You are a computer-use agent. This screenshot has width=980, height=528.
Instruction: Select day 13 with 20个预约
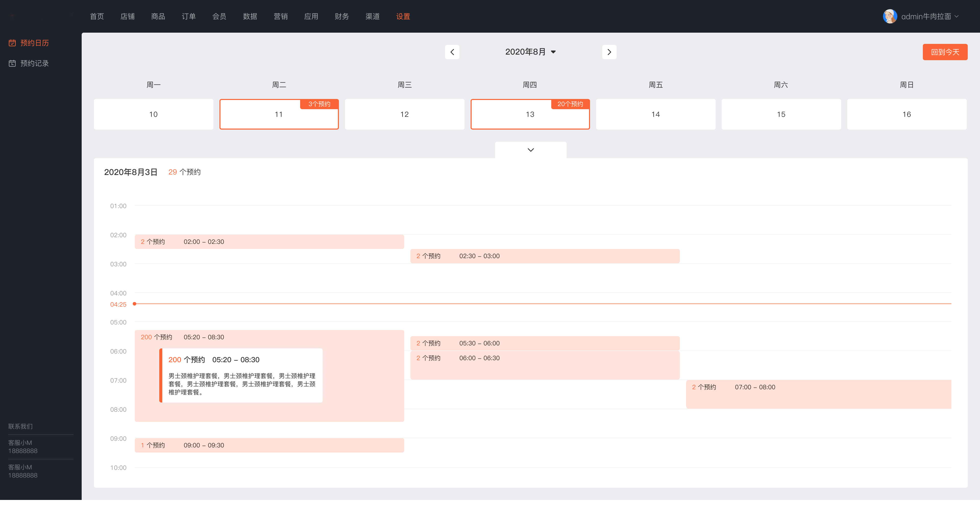pyautogui.click(x=530, y=115)
